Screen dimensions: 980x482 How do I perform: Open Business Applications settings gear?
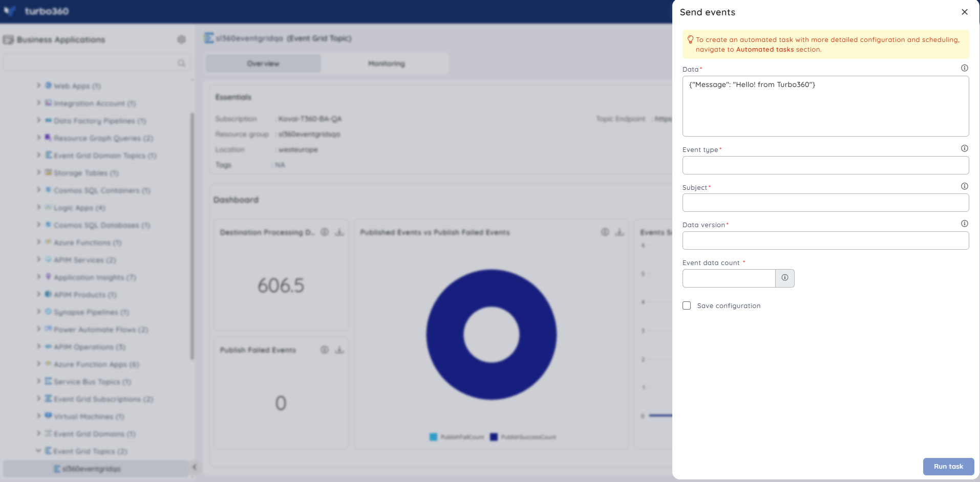pos(181,39)
